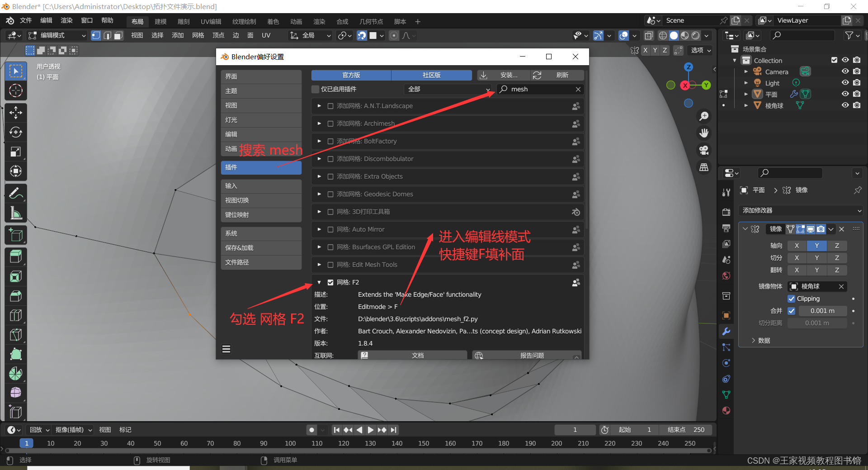This screenshot has height=470, width=868.
Task: Expand the Camera item in outliner
Action: [746, 71]
